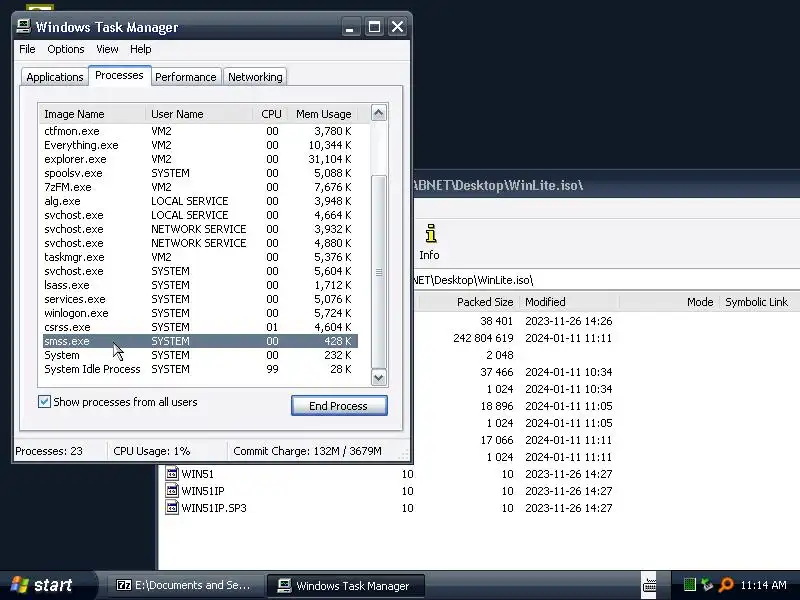Screen dimensions: 800x600
Task: Click the process list scroll down arrow
Action: [x=379, y=378]
